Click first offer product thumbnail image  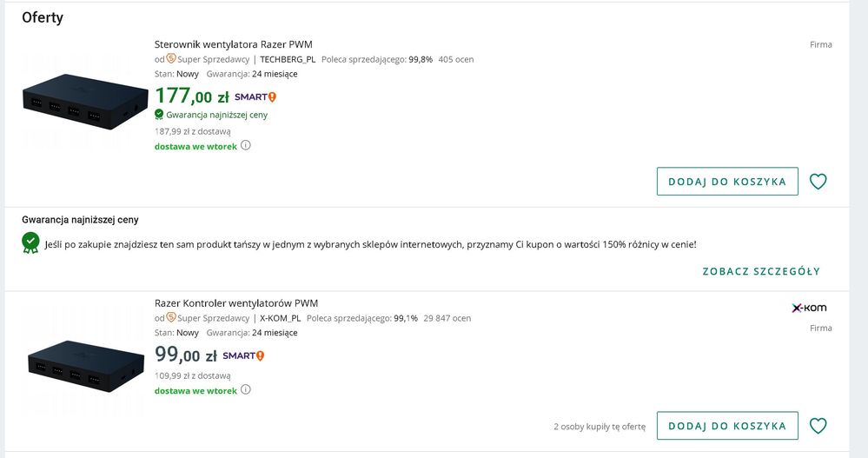point(83,102)
